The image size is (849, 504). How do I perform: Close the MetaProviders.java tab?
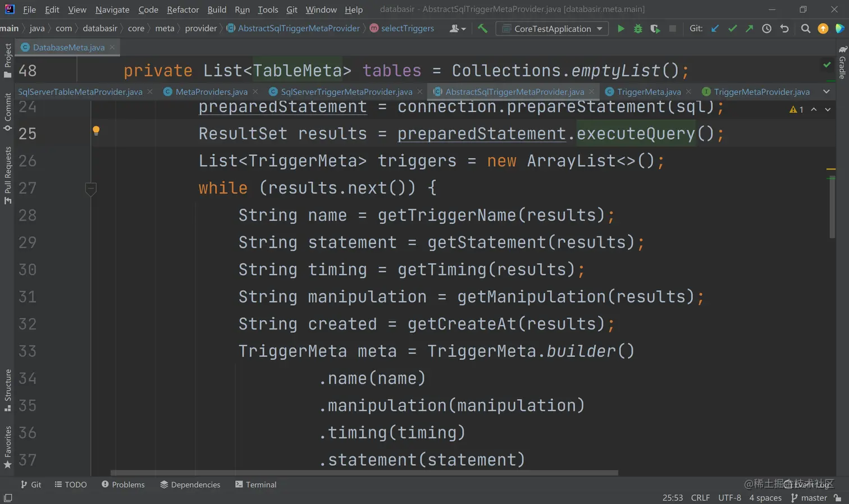255,91
